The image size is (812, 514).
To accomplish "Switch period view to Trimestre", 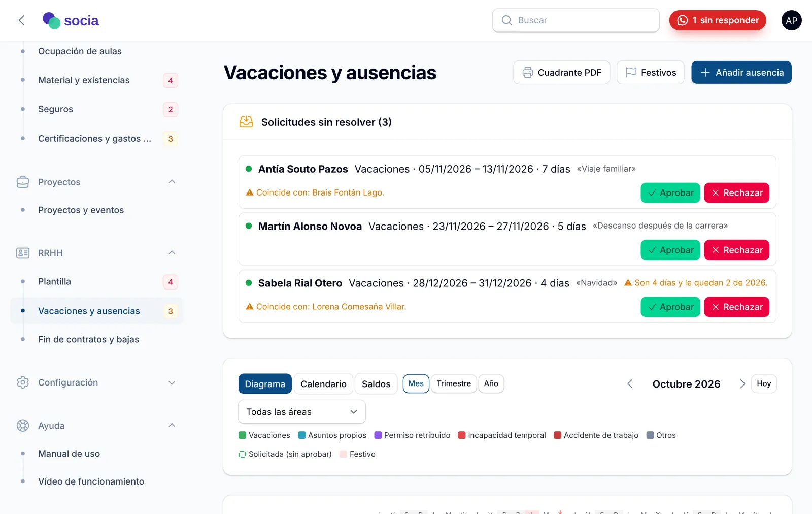I will [x=454, y=383].
